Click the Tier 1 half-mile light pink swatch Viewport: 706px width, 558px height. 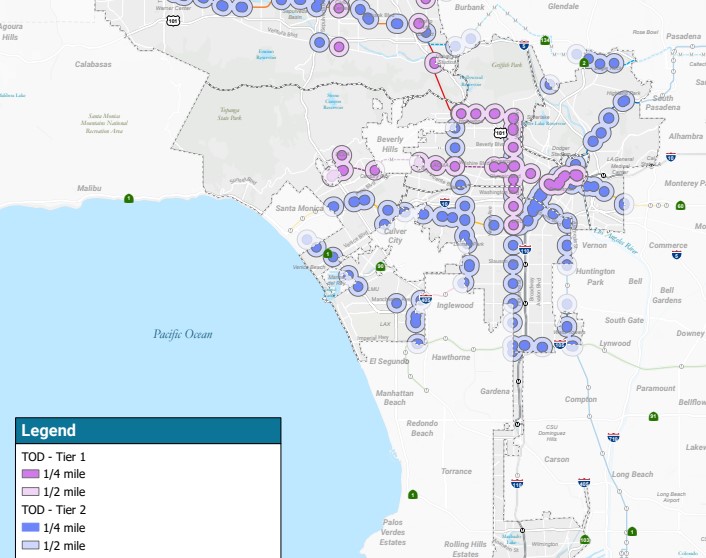click(x=30, y=492)
